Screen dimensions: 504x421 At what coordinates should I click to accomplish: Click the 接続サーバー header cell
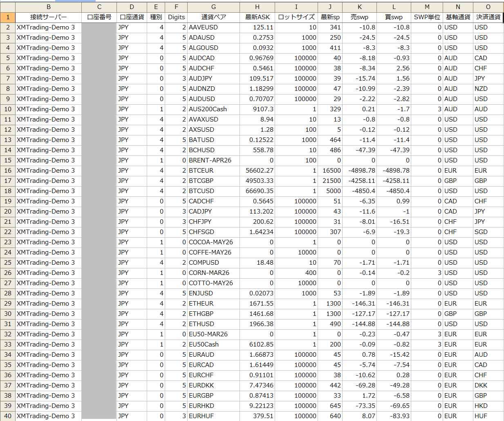[48, 17]
